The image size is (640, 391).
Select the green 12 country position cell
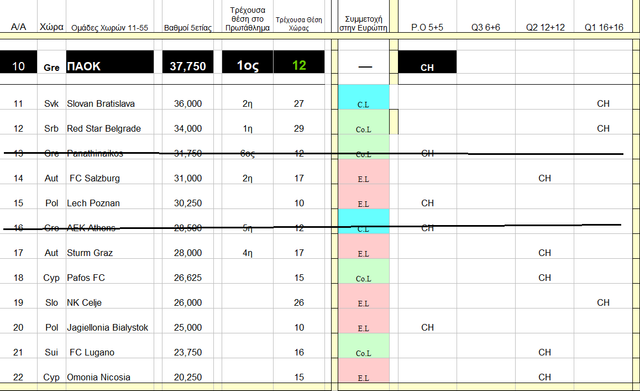click(299, 62)
